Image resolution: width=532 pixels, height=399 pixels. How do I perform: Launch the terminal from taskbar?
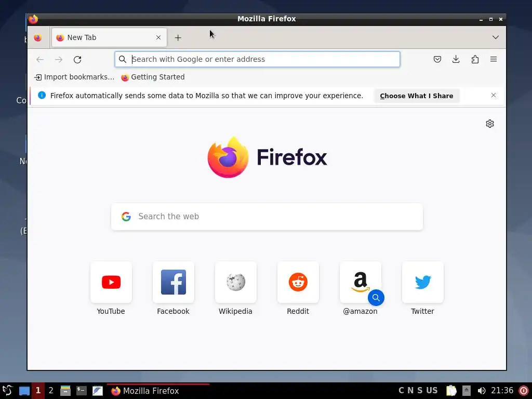[x=82, y=391]
